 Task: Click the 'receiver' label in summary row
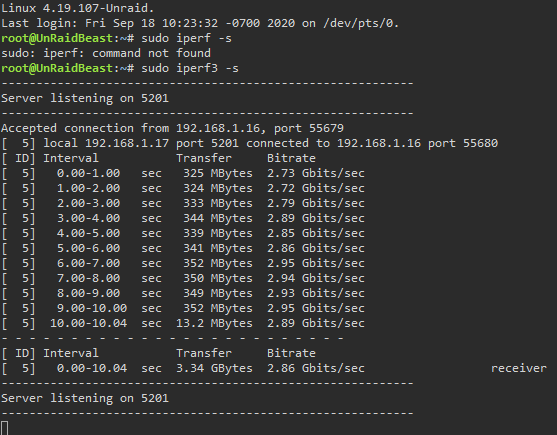[519, 368]
